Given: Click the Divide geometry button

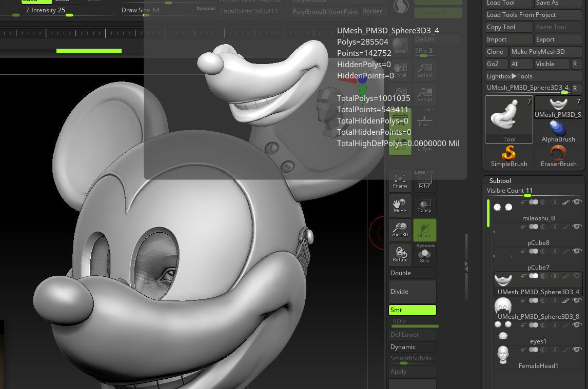Looking at the screenshot, I should pos(412,292).
